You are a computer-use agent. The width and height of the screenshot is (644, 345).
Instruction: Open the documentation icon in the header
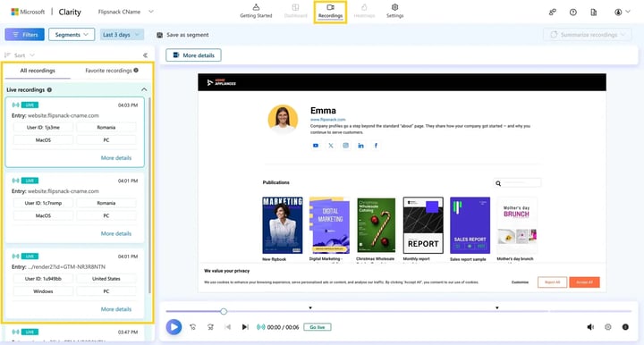[x=594, y=13]
